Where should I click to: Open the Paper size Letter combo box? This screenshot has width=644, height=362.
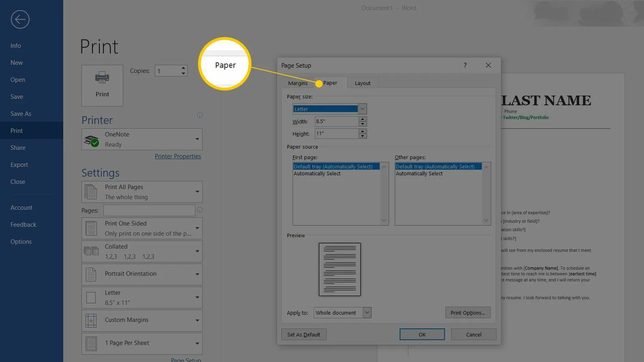[363, 109]
